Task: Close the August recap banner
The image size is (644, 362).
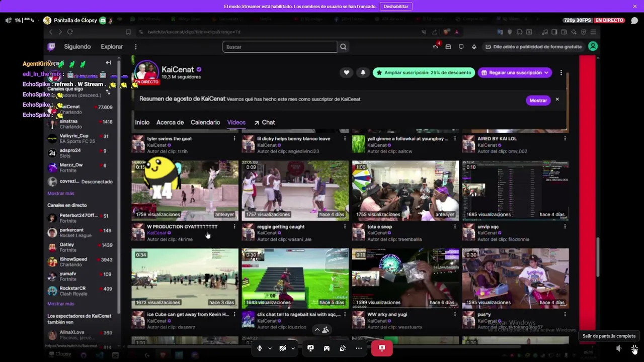Action: [x=557, y=100]
